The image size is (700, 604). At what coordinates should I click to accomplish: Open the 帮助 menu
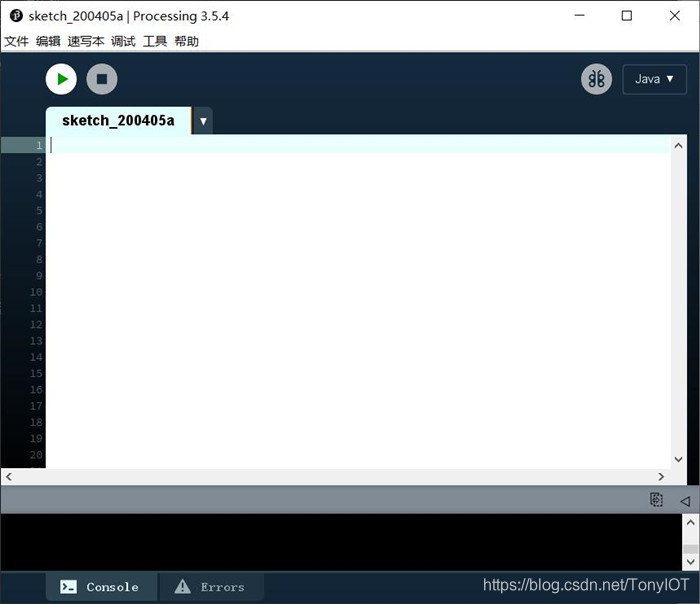(x=187, y=42)
